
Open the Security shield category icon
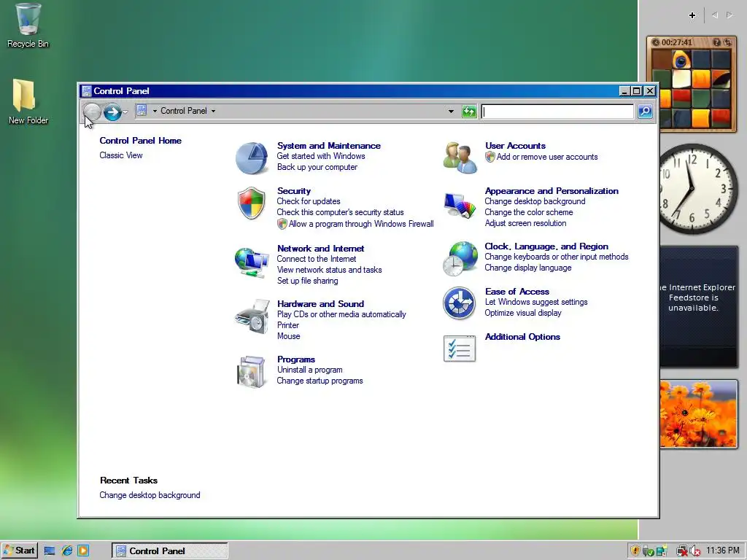pyautogui.click(x=252, y=203)
